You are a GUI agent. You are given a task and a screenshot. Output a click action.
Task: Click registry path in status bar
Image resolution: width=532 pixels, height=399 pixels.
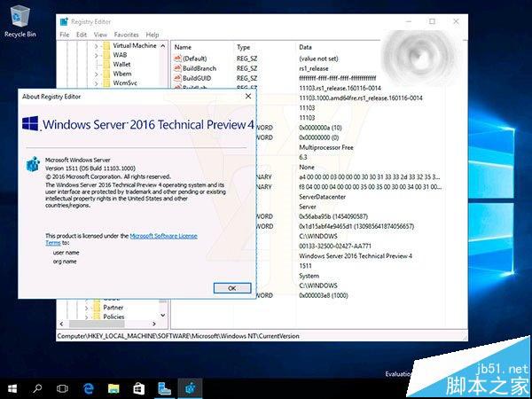point(178,336)
